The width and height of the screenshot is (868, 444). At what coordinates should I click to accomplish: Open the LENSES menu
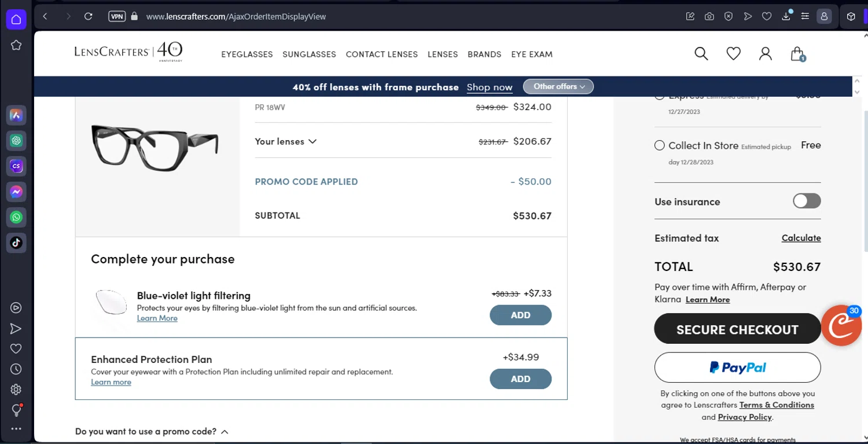click(x=443, y=54)
